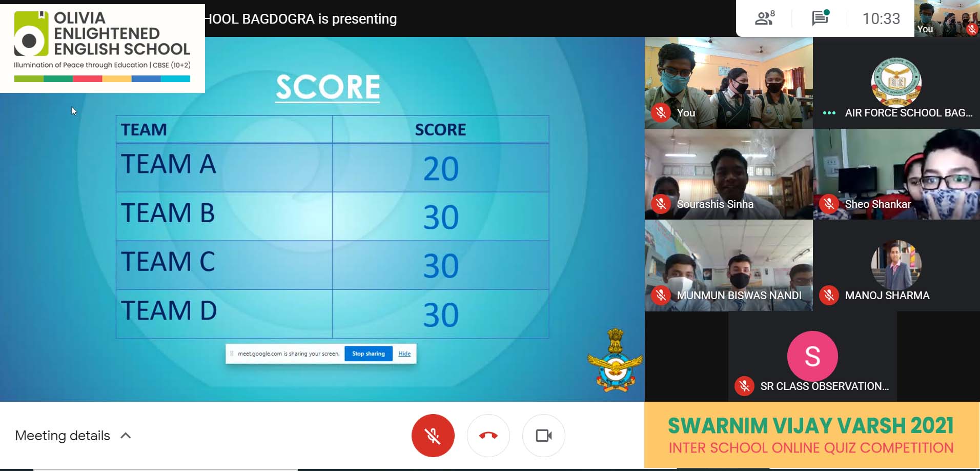The width and height of the screenshot is (980, 471).
Task: Click the Hide link in sharing bar
Action: coord(404,354)
